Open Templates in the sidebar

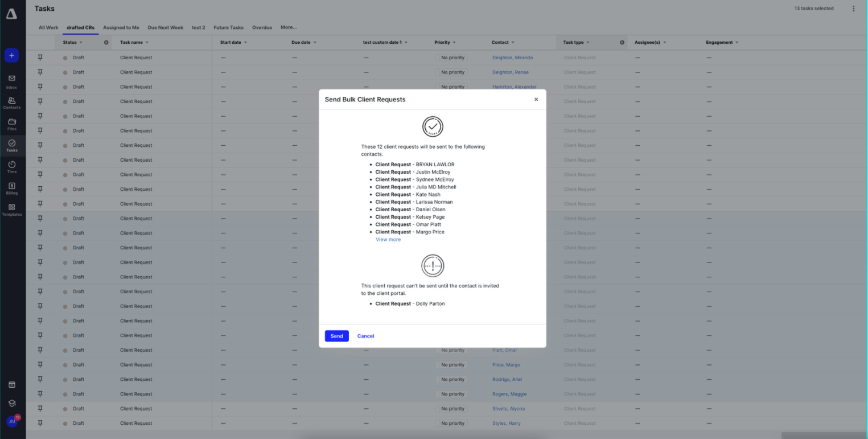(11, 210)
